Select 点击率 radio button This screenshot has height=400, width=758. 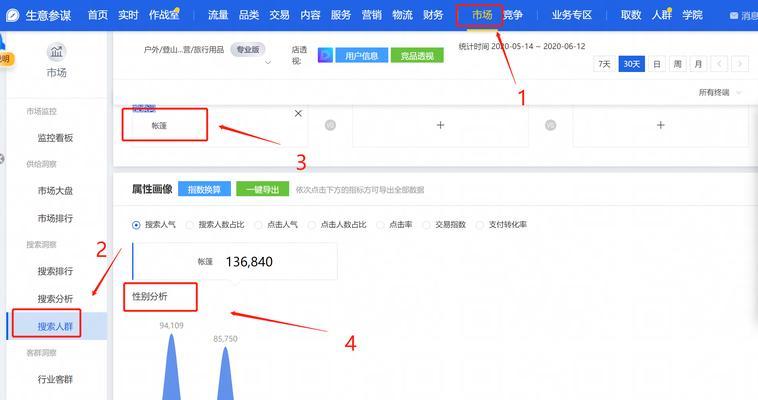(x=380, y=225)
